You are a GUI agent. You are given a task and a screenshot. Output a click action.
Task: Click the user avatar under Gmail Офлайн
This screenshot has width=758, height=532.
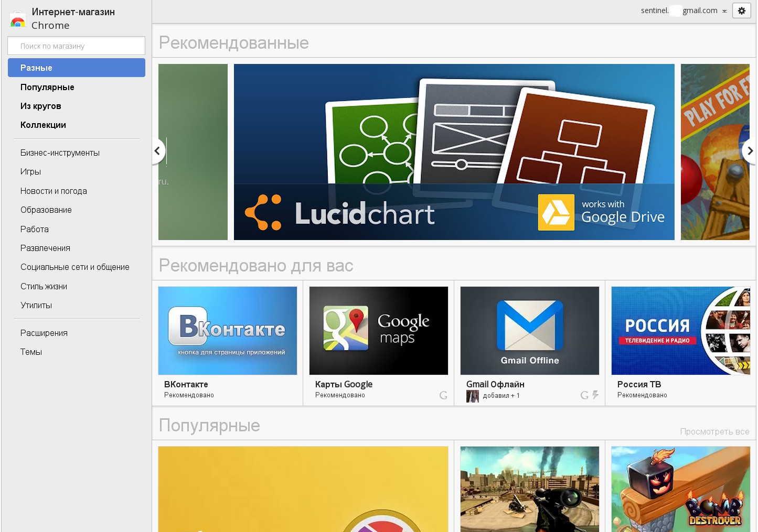[x=472, y=396]
